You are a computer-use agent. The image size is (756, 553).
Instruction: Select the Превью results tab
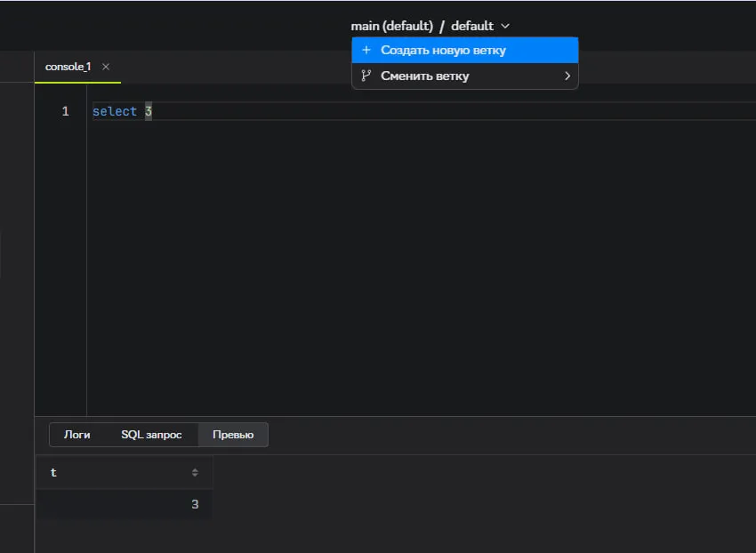[x=233, y=435]
